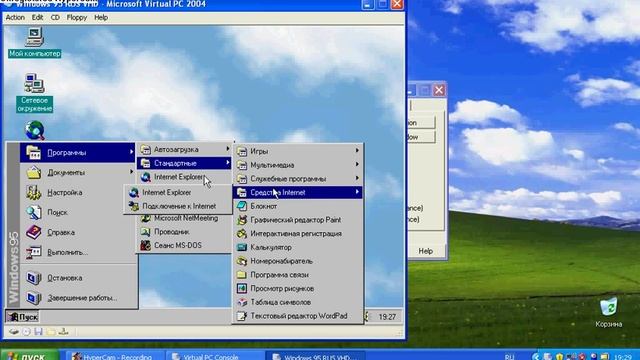The width and height of the screenshot is (640, 360).
Task: Launch Internet Explorer from the flyout submenu
Action: 178,192
